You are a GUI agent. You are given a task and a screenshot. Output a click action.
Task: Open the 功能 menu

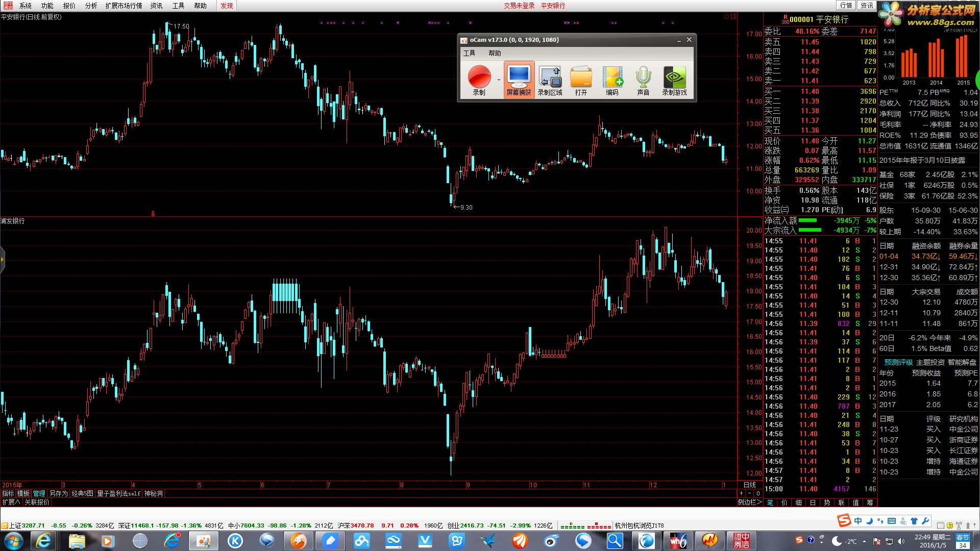[x=47, y=6]
